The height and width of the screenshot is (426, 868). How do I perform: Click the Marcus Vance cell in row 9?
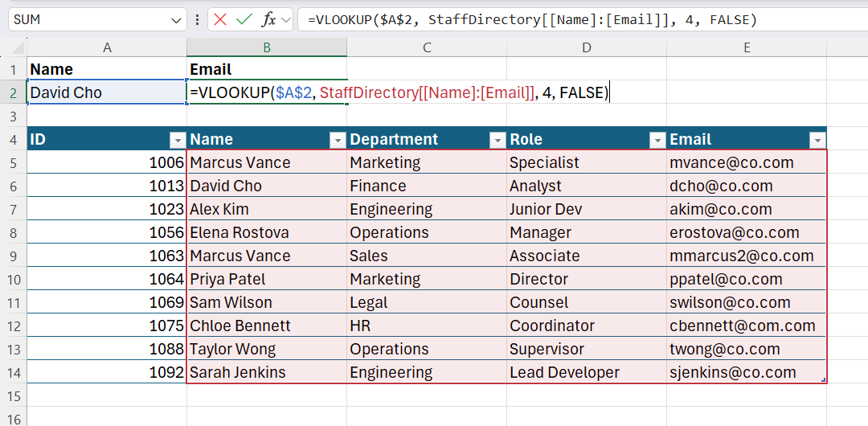(x=267, y=256)
